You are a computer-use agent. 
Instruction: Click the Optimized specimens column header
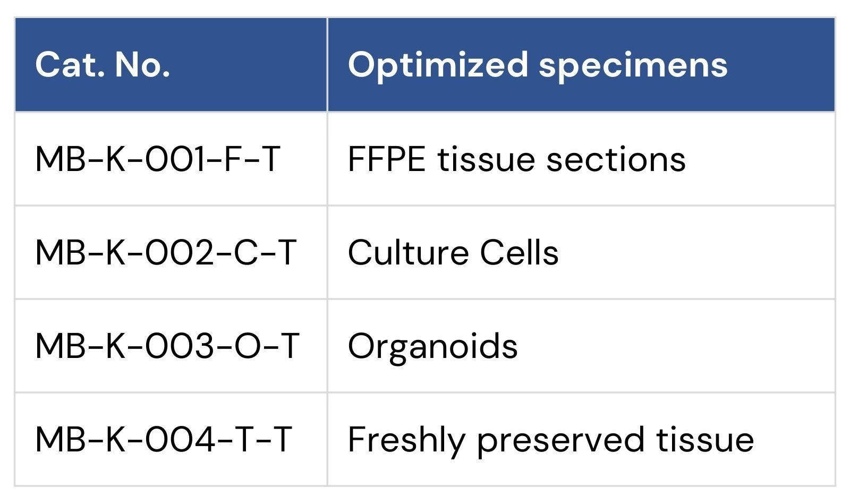coord(538,66)
